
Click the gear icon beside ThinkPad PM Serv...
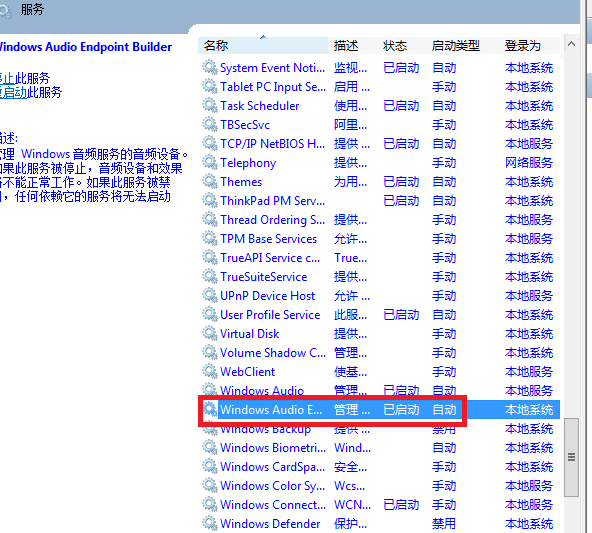(210, 200)
